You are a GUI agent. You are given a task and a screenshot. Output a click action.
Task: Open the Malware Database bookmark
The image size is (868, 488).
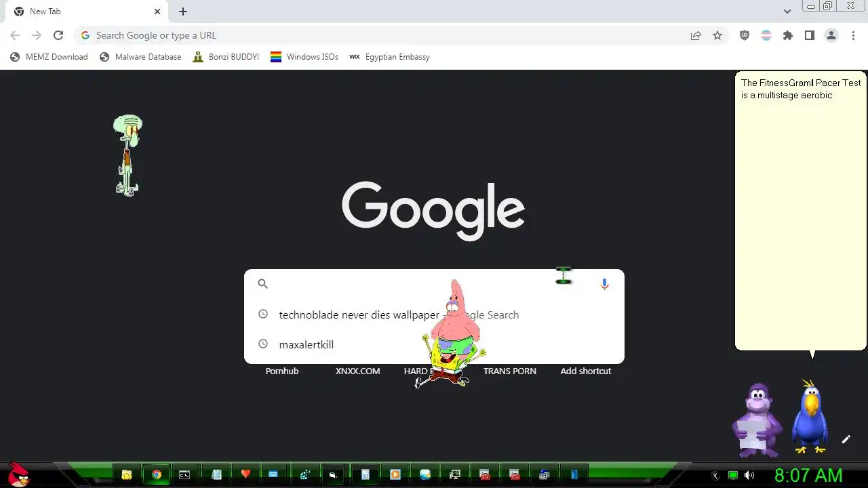pos(140,57)
